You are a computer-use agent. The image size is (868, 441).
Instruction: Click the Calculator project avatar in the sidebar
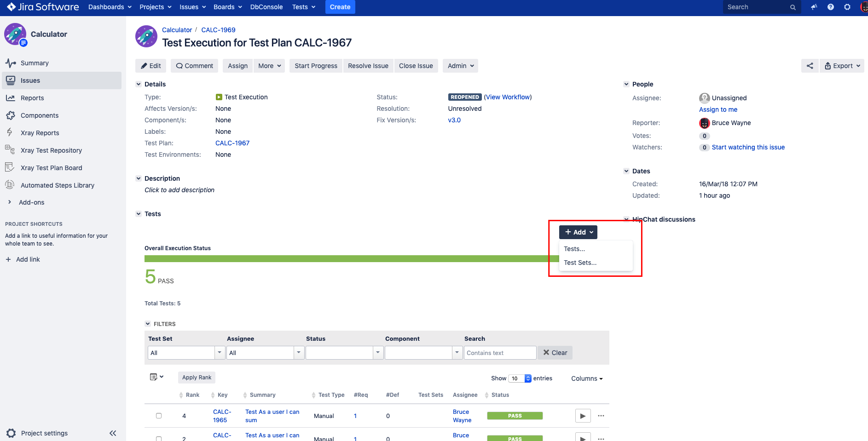click(15, 34)
